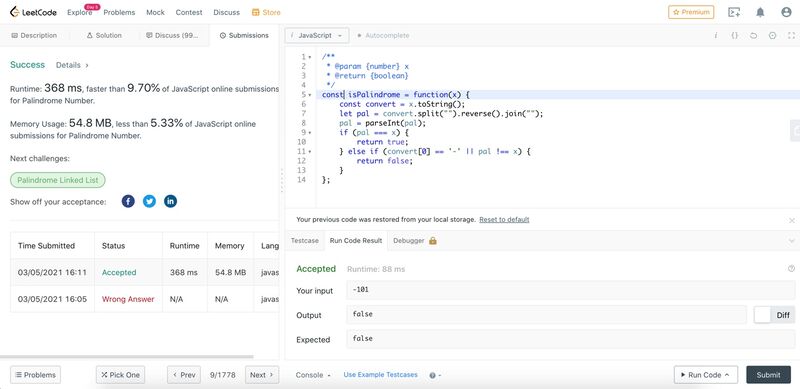The height and width of the screenshot is (389, 800).
Task: Expand the Run Code options arrow
Action: pyautogui.click(x=727, y=375)
